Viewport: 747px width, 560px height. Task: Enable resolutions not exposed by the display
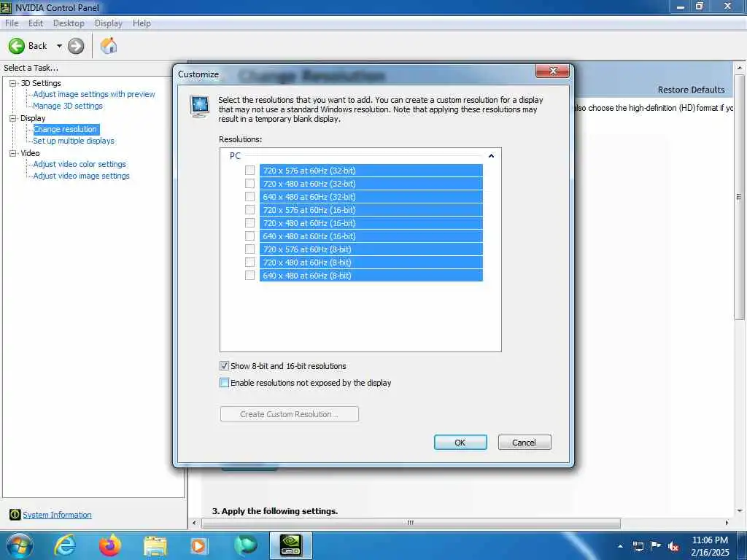[x=224, y=382]
